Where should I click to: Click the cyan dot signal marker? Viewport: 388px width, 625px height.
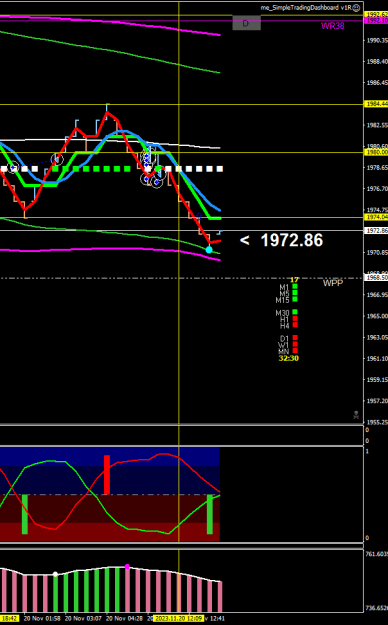209,250
